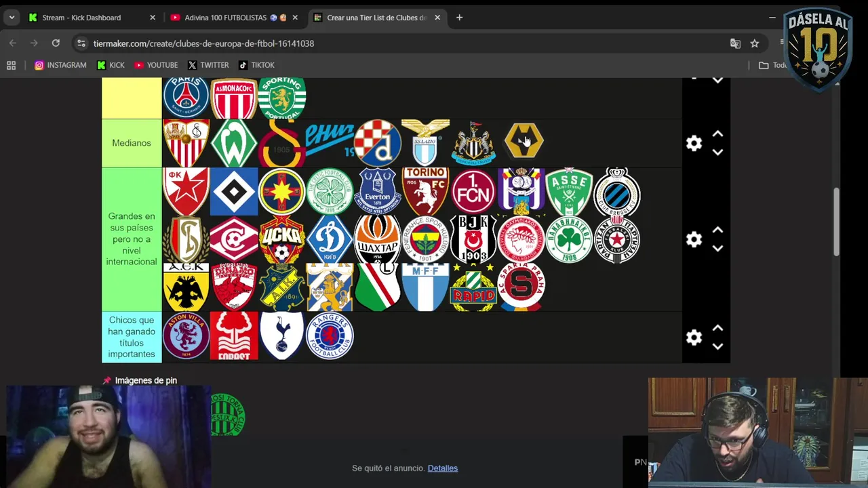Open the browser apps grid
868x488 pixels.
[x=11, y=65]
